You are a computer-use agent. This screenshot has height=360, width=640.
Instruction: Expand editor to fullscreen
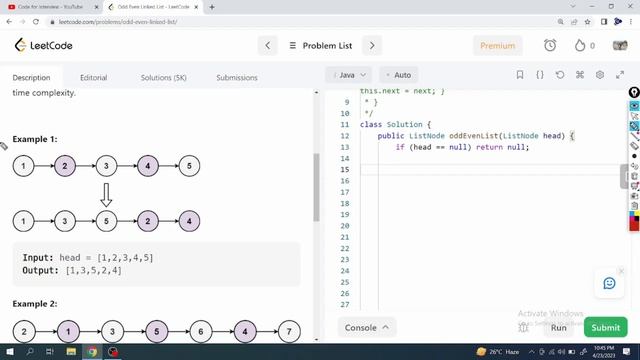pos(620,75)
